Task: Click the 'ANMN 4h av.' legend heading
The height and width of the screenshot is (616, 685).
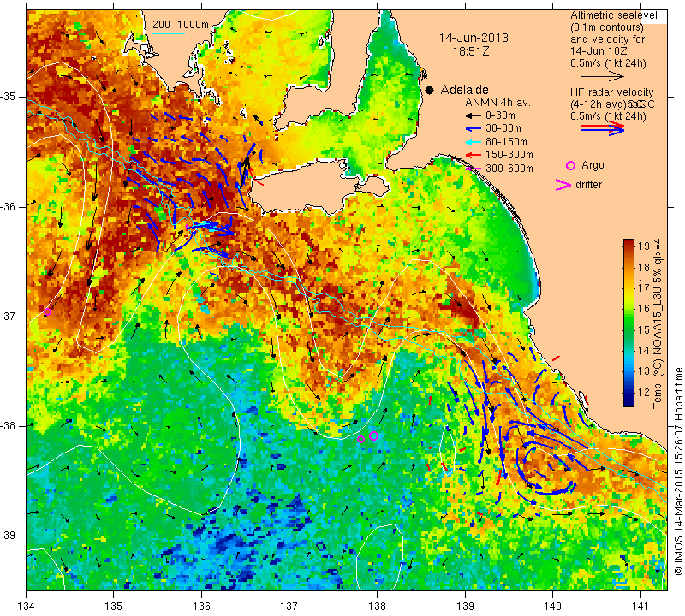Action: coord(497,103)
